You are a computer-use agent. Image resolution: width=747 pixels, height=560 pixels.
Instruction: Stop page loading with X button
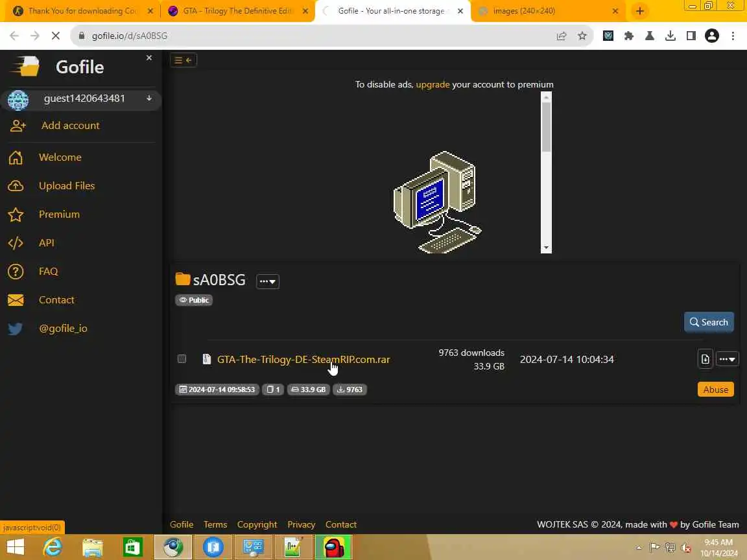click(x=55, y=36)
